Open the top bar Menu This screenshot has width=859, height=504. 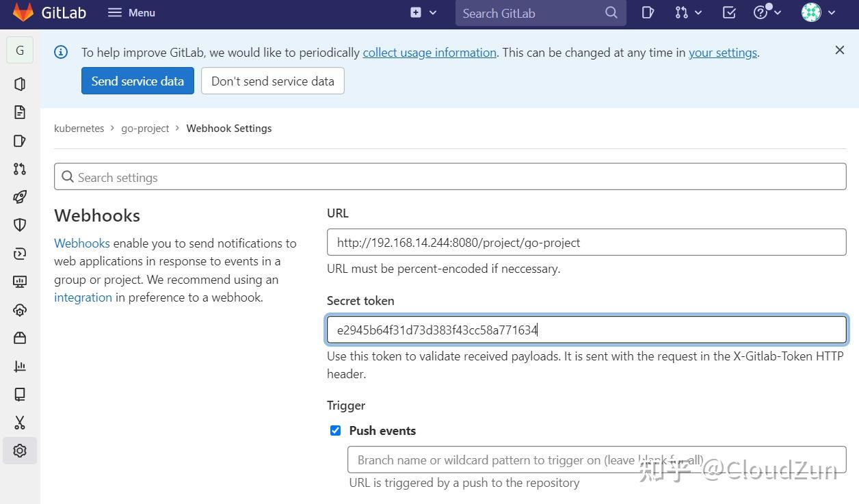coord(131,13)
